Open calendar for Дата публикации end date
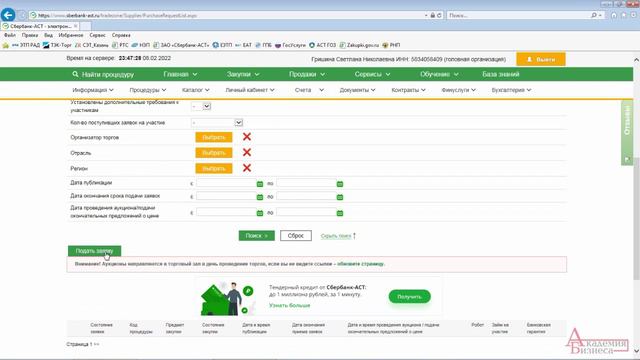The width and height of the screenshot is (640, 360). pos(340,184)
